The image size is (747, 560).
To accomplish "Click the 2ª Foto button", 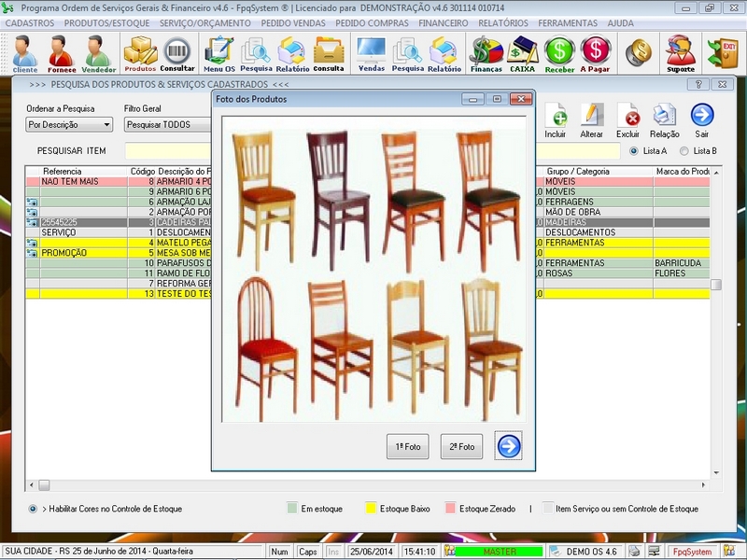I will [464, 446].
